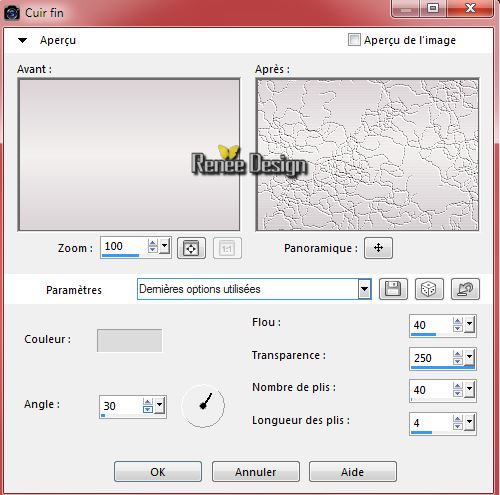Click into the Angle input field

[x=121, y=406]
